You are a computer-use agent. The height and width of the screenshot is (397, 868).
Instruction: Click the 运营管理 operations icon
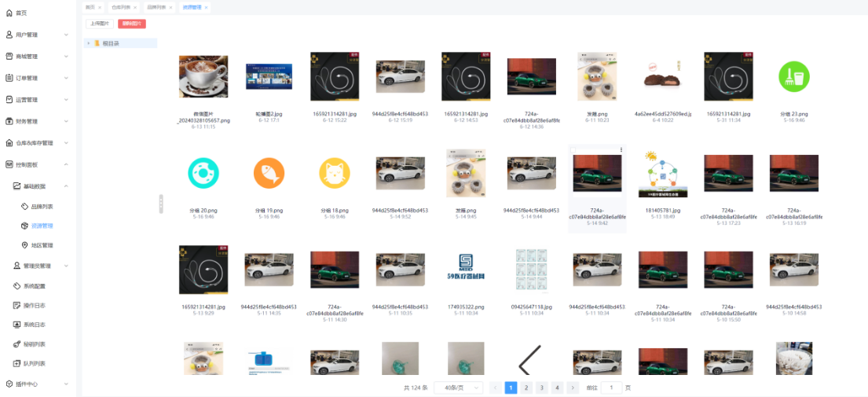9,100
